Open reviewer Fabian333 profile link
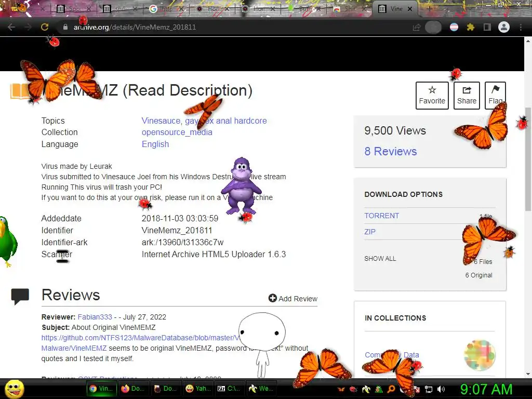This screenshot has height=399, width=532. (95, 317)
